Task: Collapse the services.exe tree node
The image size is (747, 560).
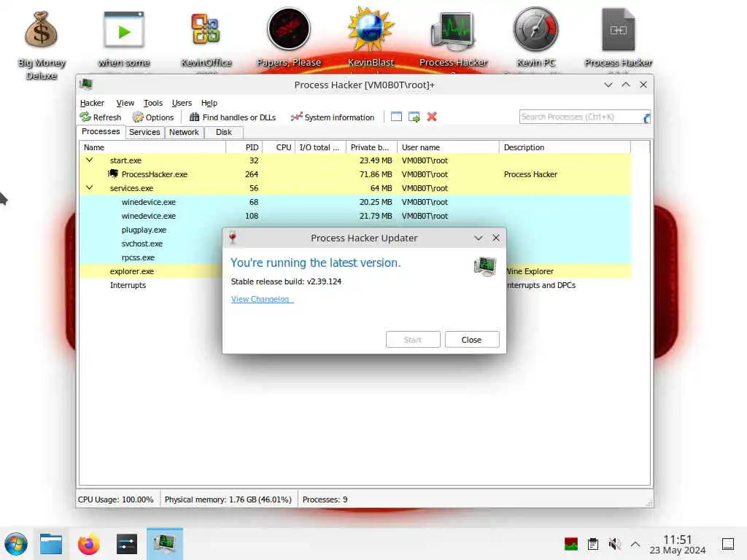Action: click(89, 187)
